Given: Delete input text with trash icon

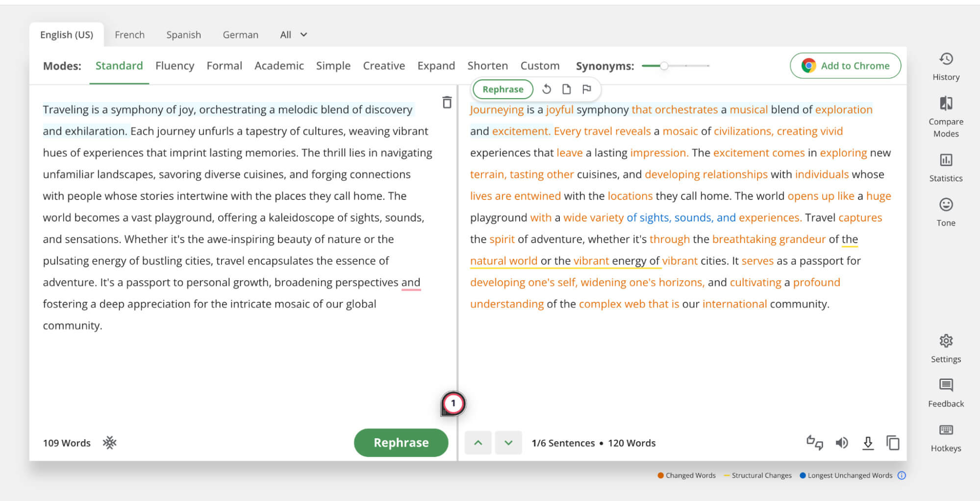Looking at the screenshot, I should (x=447, y=102).
